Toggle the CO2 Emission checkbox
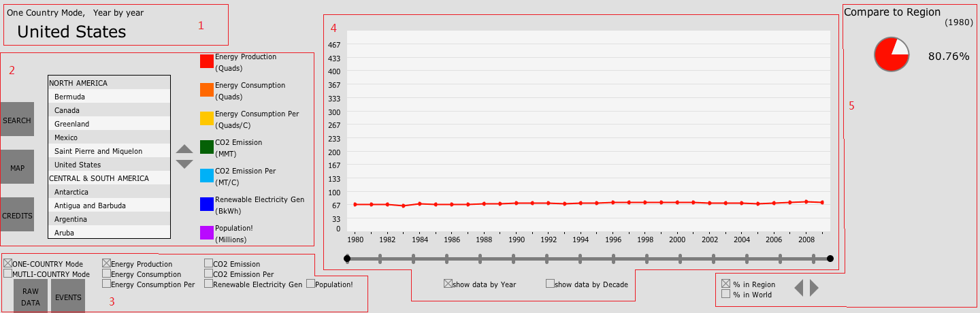Screen dimensions: 980x313 point(208,263)
